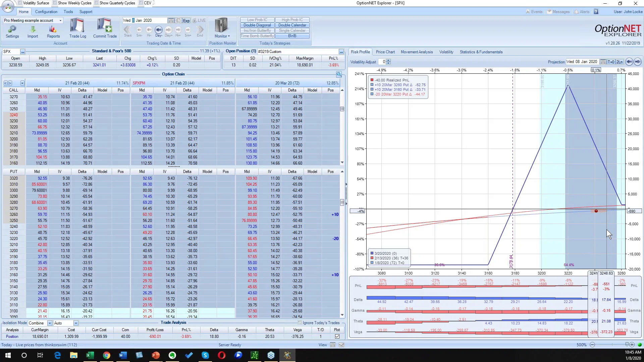The width and height of the screenshot is (644, 362).
Task: Open the projection date calendar icon
Action: tap(603, 62)
